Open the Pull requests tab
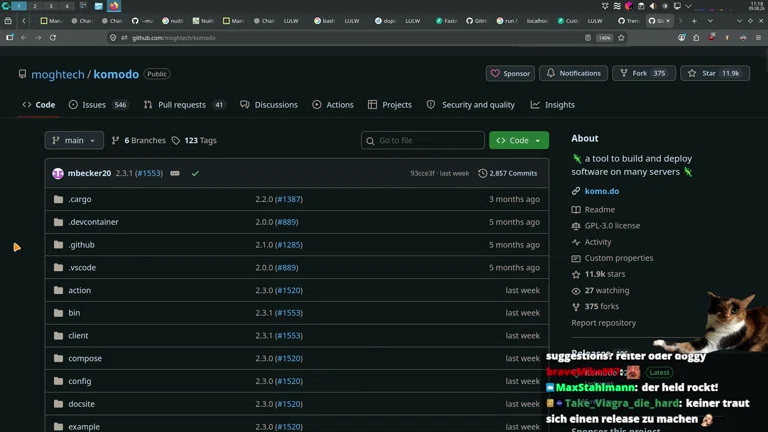 tap(184, 105)
